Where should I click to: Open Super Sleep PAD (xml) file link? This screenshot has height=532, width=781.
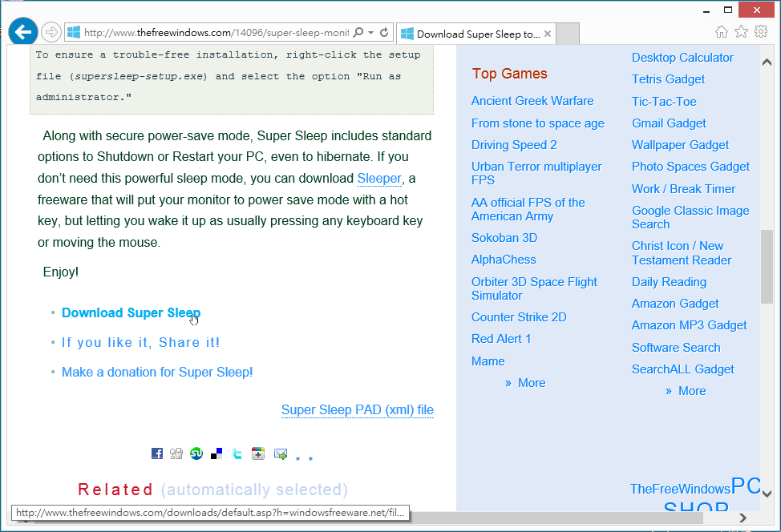[357, 409]
